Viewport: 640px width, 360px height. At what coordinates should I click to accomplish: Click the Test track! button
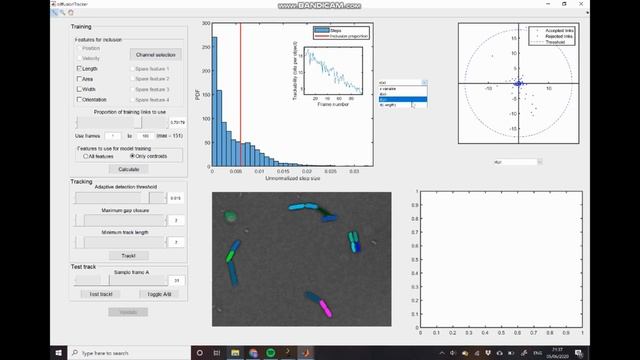tap(101, 294)
